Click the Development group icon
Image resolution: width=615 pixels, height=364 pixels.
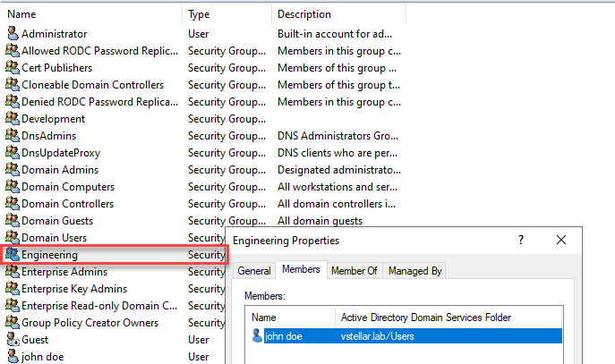click(13, 119)
